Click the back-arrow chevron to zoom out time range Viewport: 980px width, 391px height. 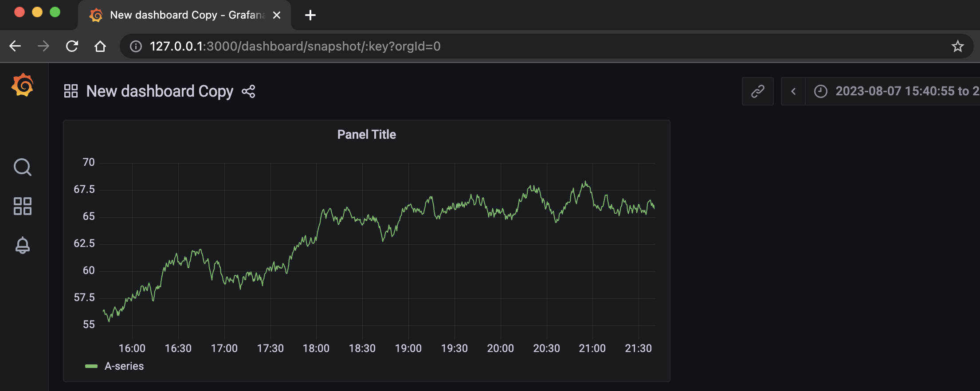point(793,91)
